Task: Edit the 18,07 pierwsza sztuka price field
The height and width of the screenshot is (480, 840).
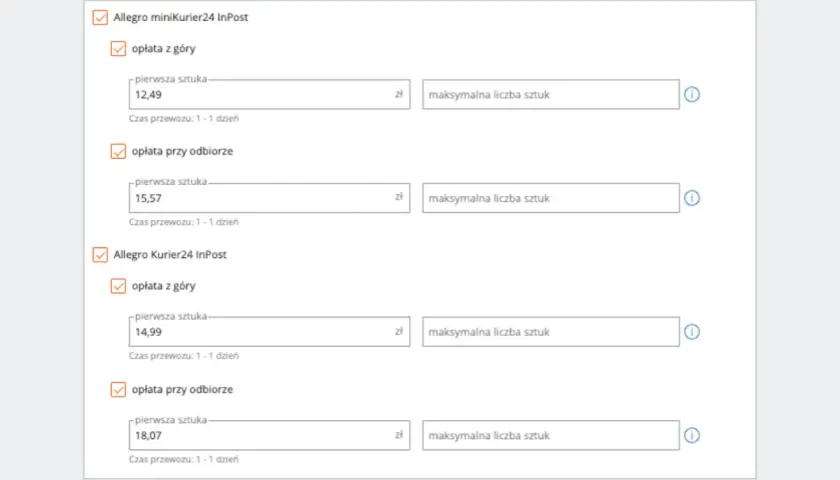Action: [x=269, y=435]
